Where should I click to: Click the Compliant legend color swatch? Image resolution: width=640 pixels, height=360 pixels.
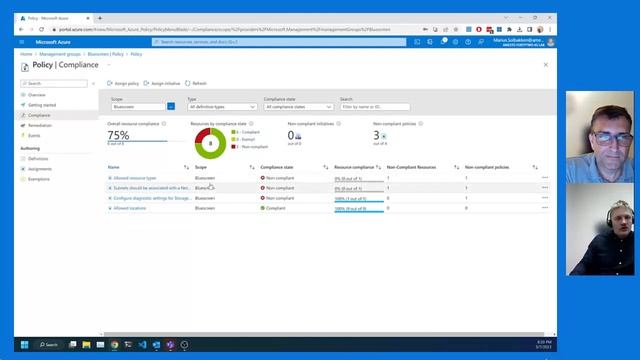coord(233,132)
